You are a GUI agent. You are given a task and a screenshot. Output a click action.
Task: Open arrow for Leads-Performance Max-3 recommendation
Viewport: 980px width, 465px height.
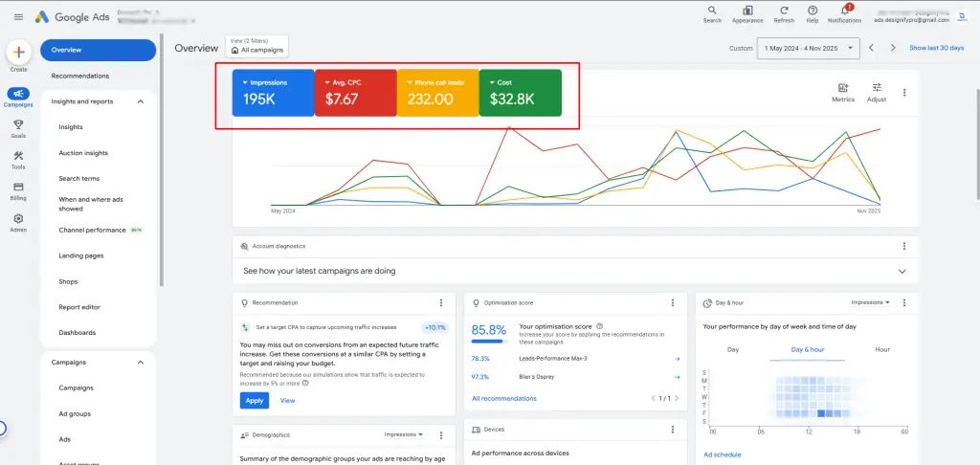[677, 359]
